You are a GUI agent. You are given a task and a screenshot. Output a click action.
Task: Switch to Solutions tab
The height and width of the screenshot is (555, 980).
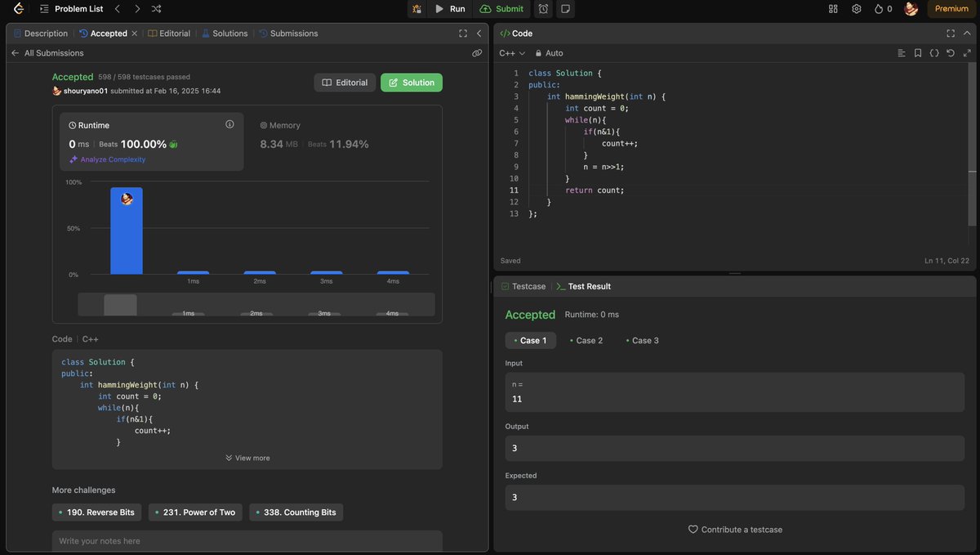(x=225, y=34)
